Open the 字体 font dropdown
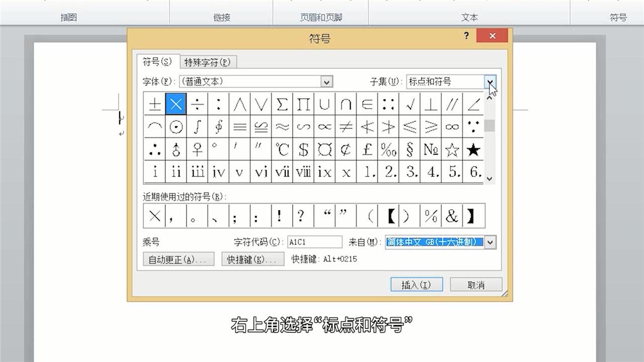The width and height of the screenshot is (644, 362). pos(327,81)
